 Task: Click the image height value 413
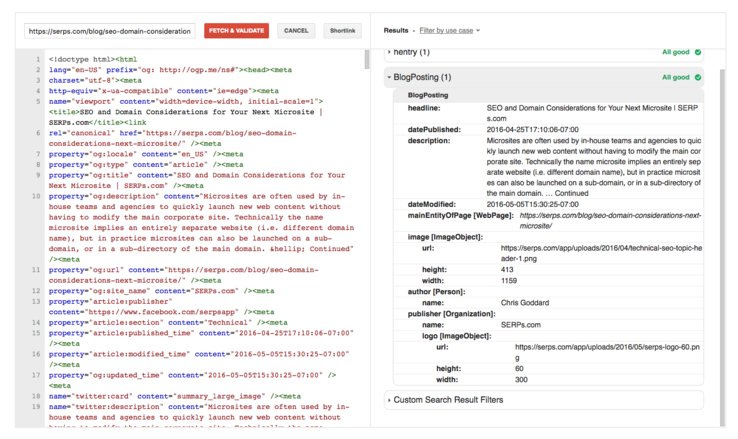pos(507,270)
